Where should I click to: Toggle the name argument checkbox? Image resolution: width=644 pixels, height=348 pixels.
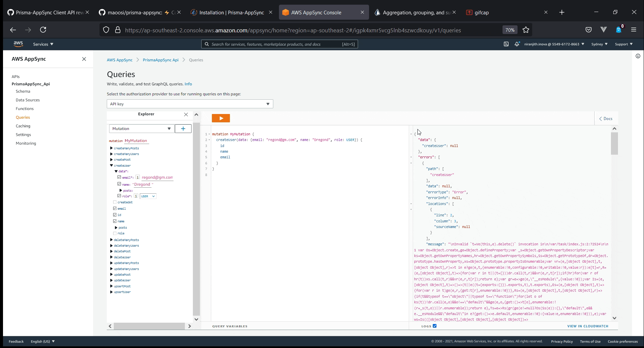pyautogui.click(x=119, y=184)
